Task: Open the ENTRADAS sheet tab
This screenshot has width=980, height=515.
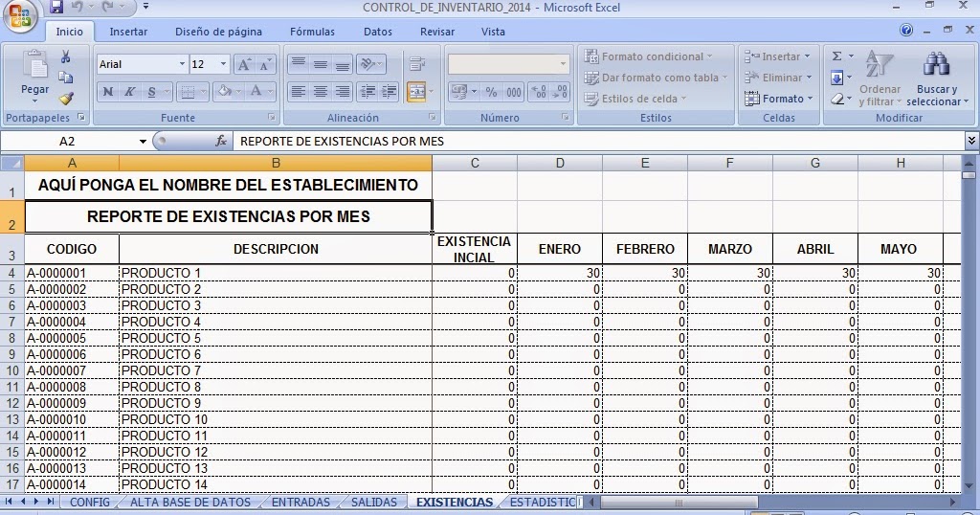Action: [301, 502]
